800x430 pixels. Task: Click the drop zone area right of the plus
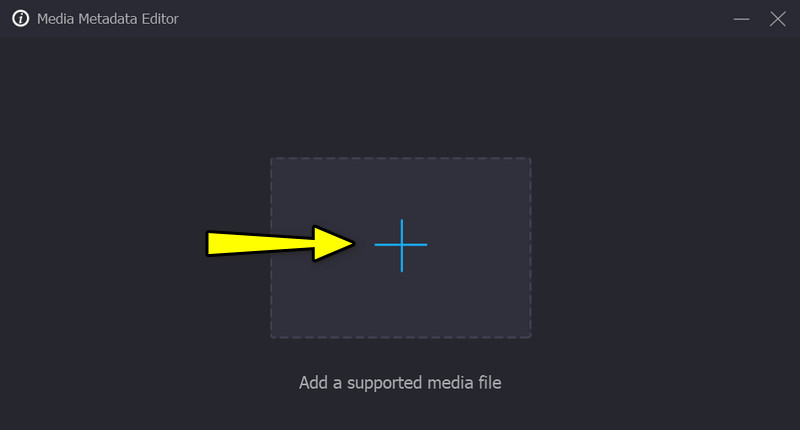click(479, 245)
